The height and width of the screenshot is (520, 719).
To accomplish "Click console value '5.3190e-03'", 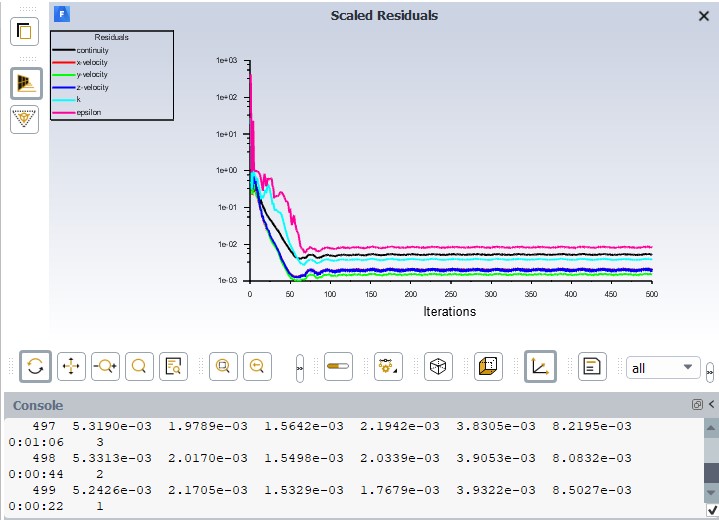I will (x=112, y=426).
